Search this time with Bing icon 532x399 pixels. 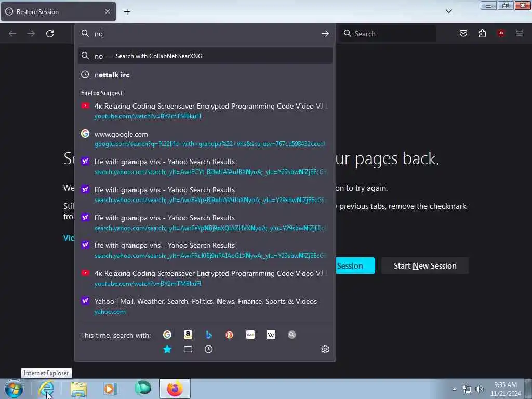click(x=209, y=335)
